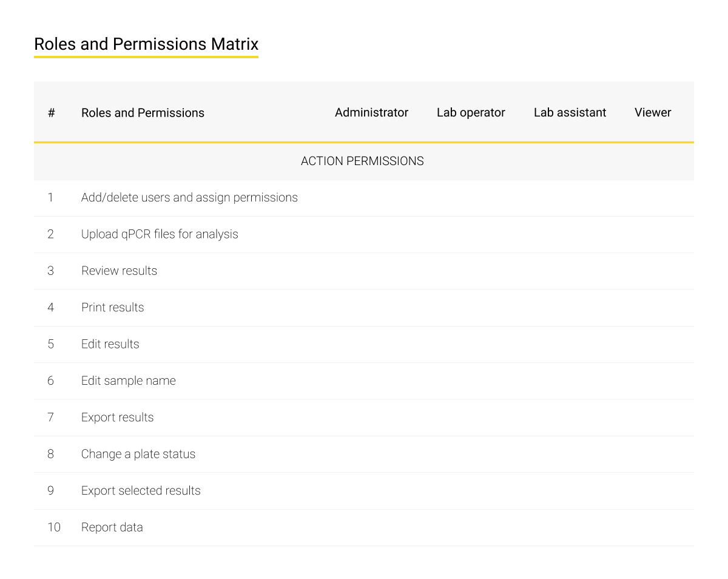Select the Edit sample name row
The height and width of the screenshot is (579, 728).
coord(128,381)
